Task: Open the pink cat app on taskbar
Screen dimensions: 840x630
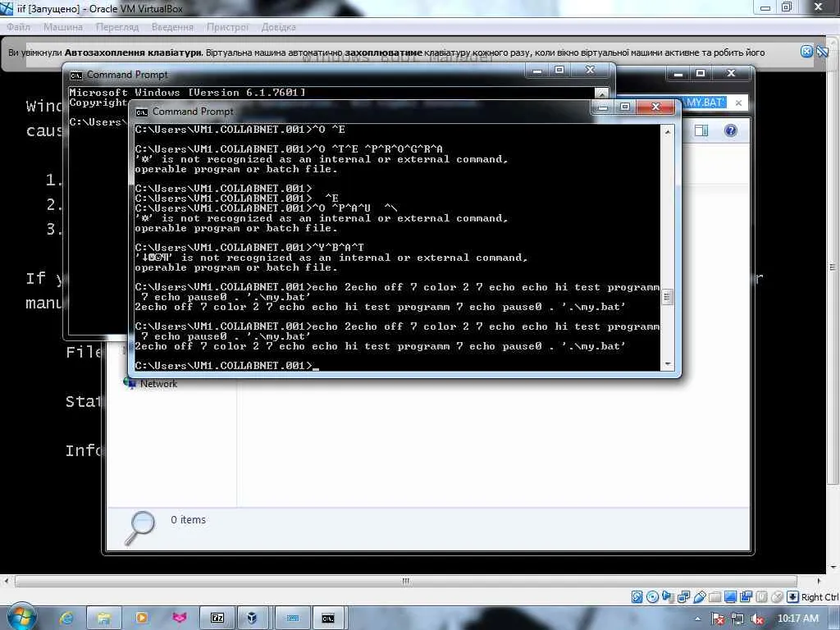Action: (180, 618)
